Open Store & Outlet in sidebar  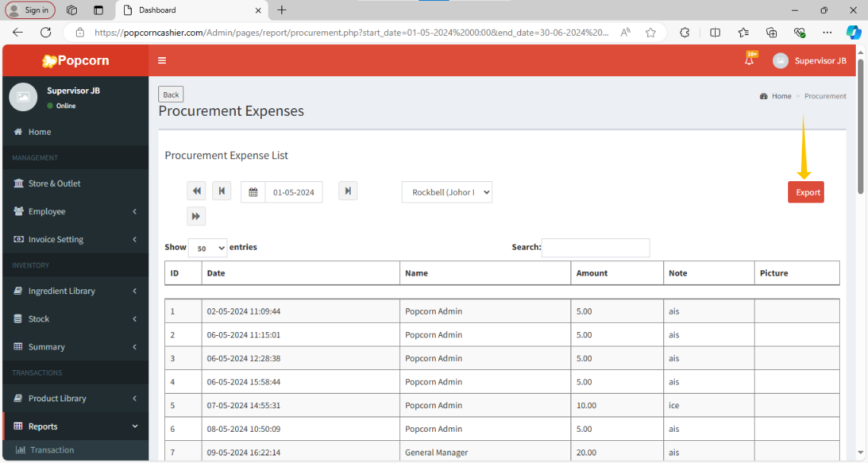75,184
